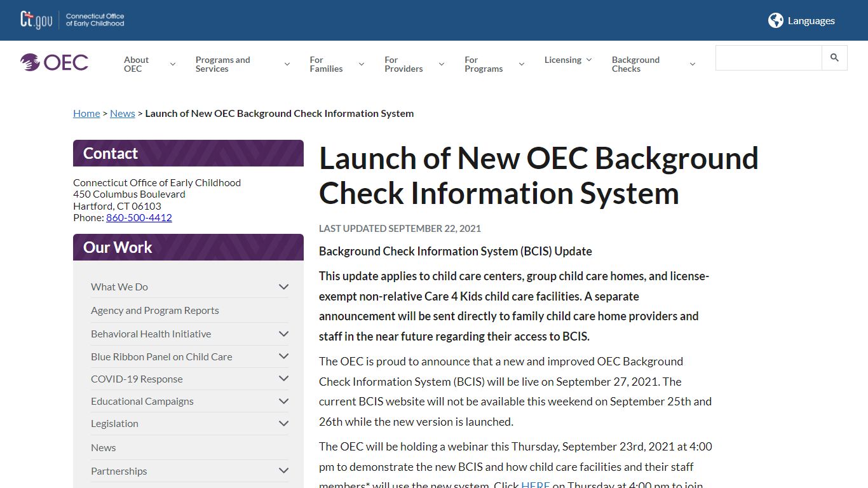
Task: Open the About OEC menu
Action: click(x=136, y=64)
